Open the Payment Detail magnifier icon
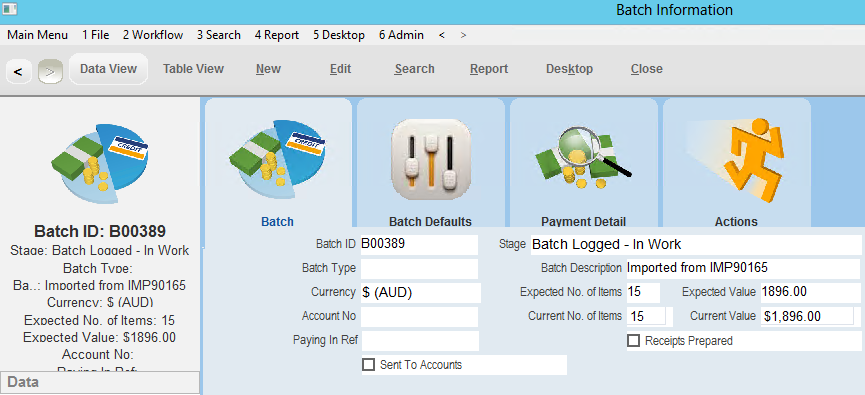The height and width of the screenshot is (395, 865). coord(583,158)
